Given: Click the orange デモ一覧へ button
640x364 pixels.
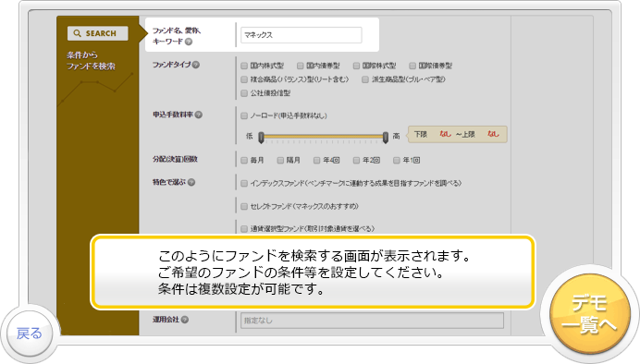Looking at the screenshot, I should 589,314.
